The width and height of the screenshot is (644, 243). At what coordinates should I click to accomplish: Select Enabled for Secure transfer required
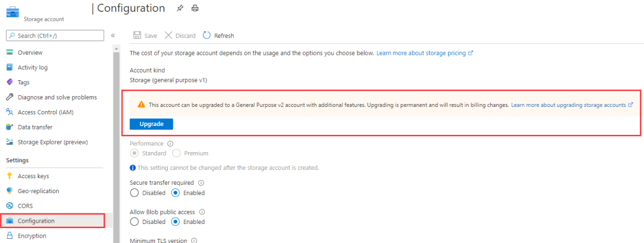pos(176,193)
